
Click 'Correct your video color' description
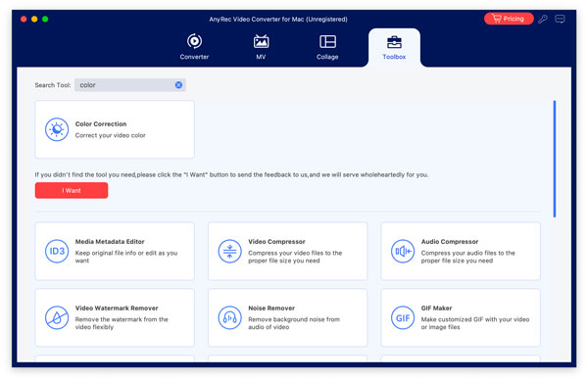tap(110, 135)
